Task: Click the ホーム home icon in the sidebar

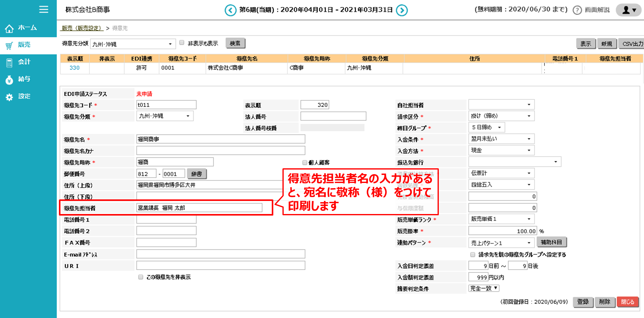Action: click(x=9, y=28)
